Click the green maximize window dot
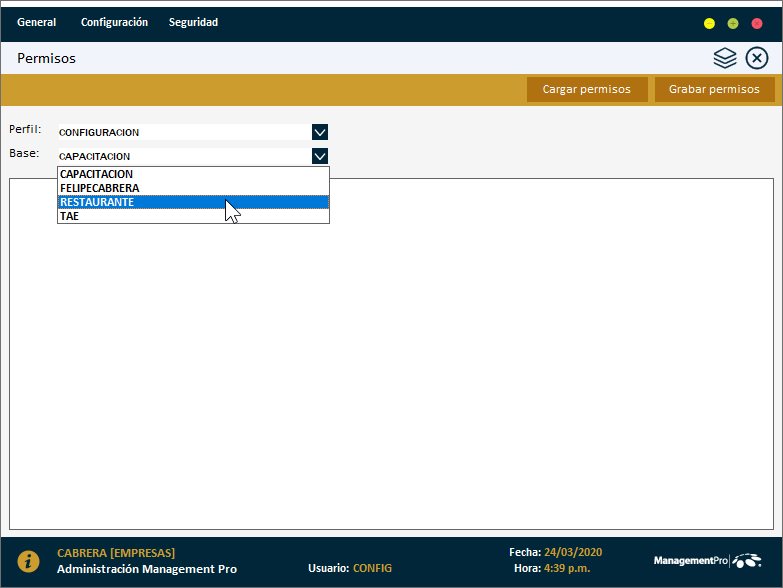The image size is (783, 588). click(733, 23)
